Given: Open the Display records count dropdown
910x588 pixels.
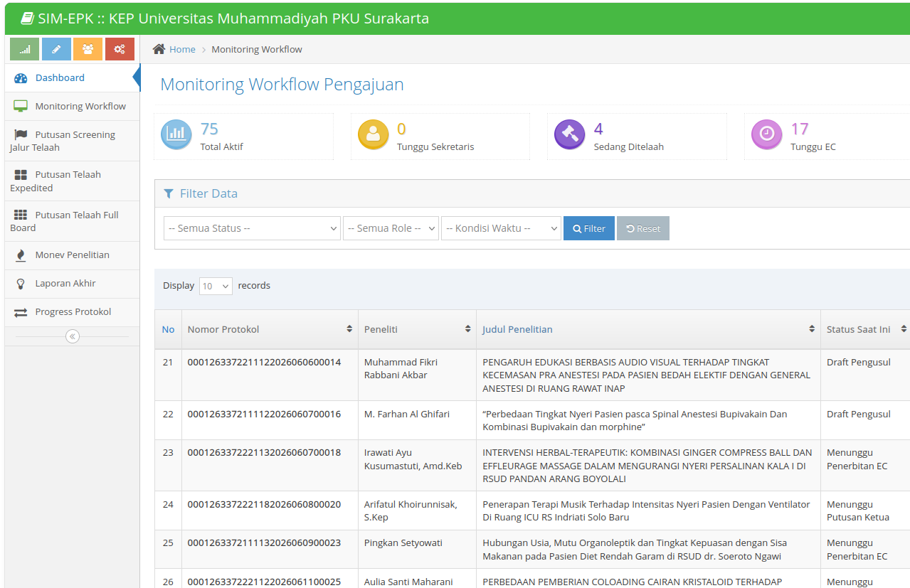Looking at the screenshot, I should coord(216,286).
